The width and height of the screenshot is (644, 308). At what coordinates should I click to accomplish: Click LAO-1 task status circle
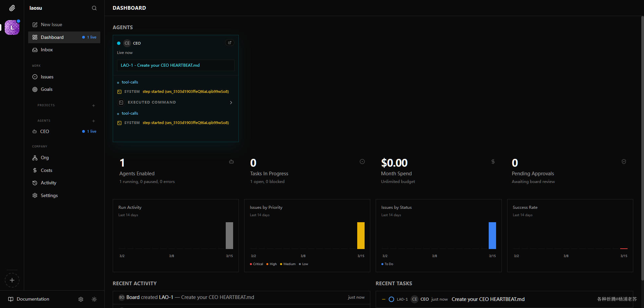pos(391,299)
